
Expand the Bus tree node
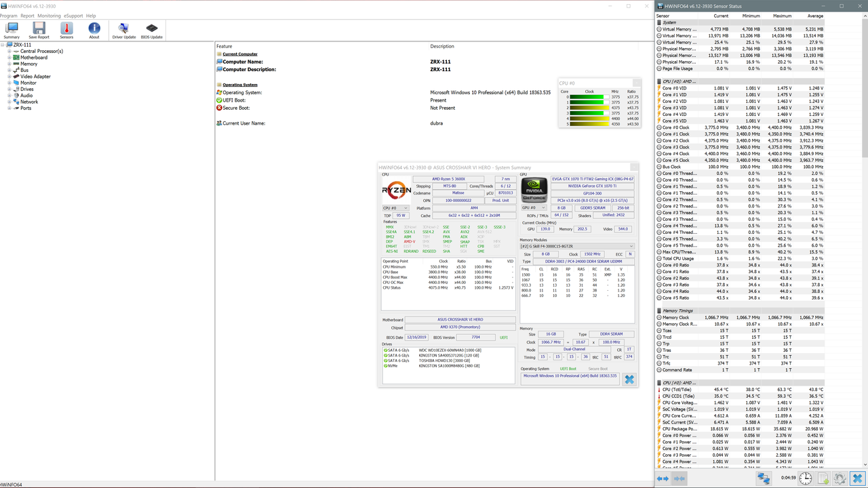pos(9,70)
